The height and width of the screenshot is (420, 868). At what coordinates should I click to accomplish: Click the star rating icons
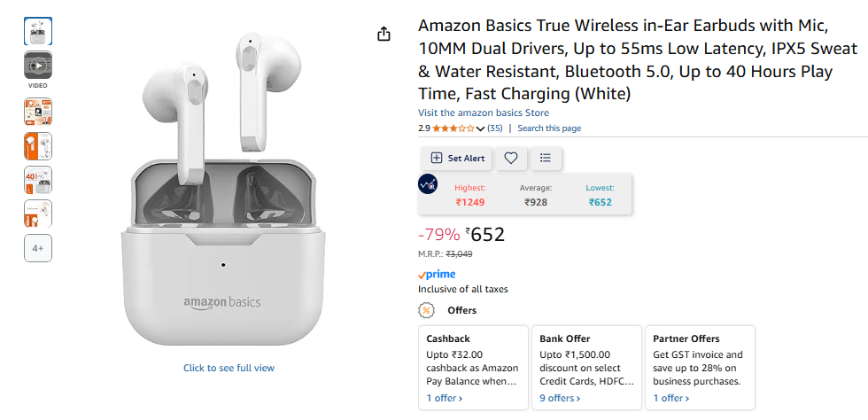coord(453,128)
